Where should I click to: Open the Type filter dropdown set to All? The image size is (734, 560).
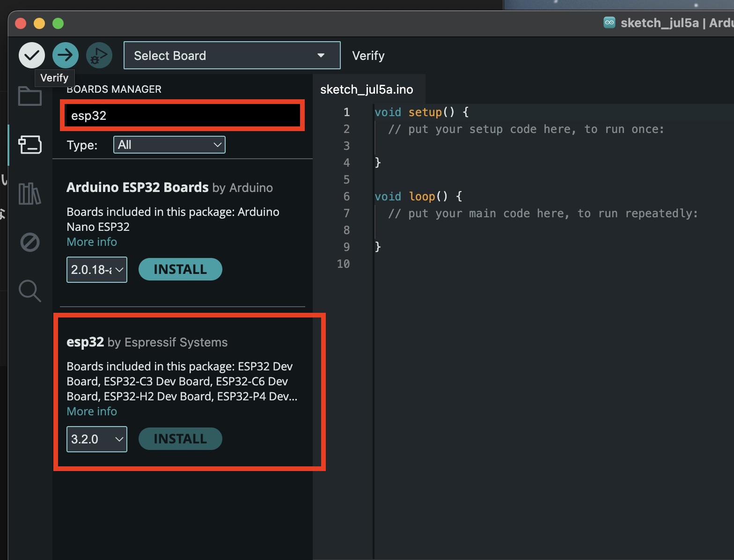tap(169, 145)
